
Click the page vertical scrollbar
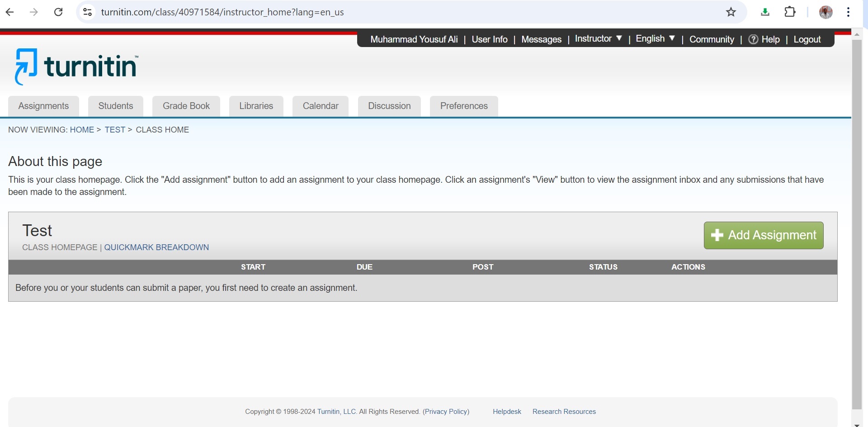857,225
